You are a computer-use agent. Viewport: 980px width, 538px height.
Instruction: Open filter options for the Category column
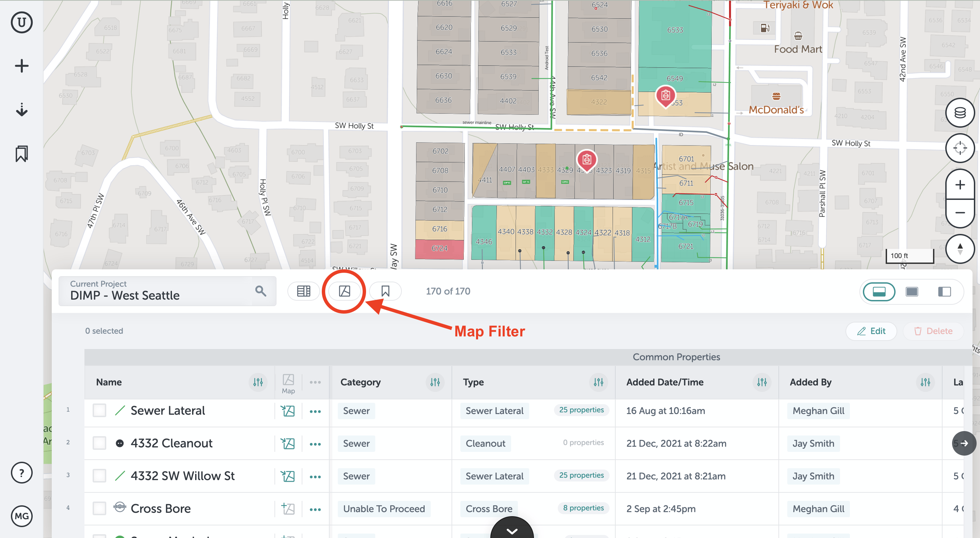coord(435,382)
